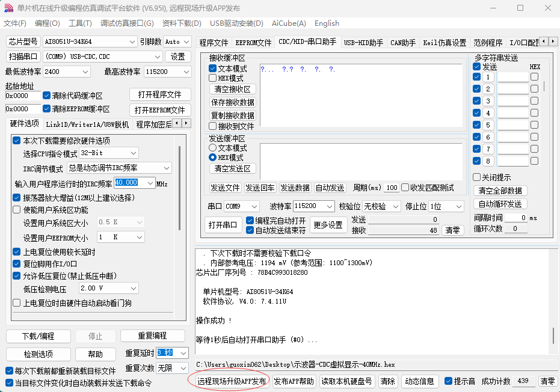The width and height of the screenshot is (560, 392).
Task: Click the 打开串口 button
Action: [223, 225]
